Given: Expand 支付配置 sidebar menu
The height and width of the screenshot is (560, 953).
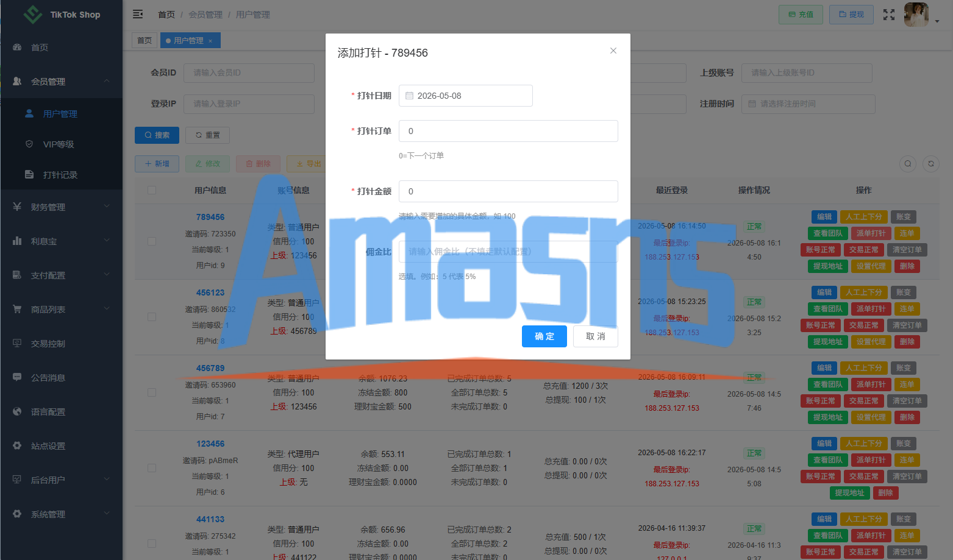Looking at the screenshot, I should point(61,275).
